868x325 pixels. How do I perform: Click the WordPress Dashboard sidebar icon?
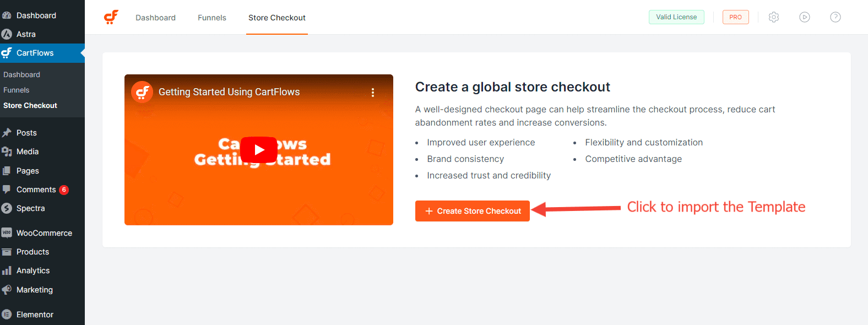tap(7, 15)
